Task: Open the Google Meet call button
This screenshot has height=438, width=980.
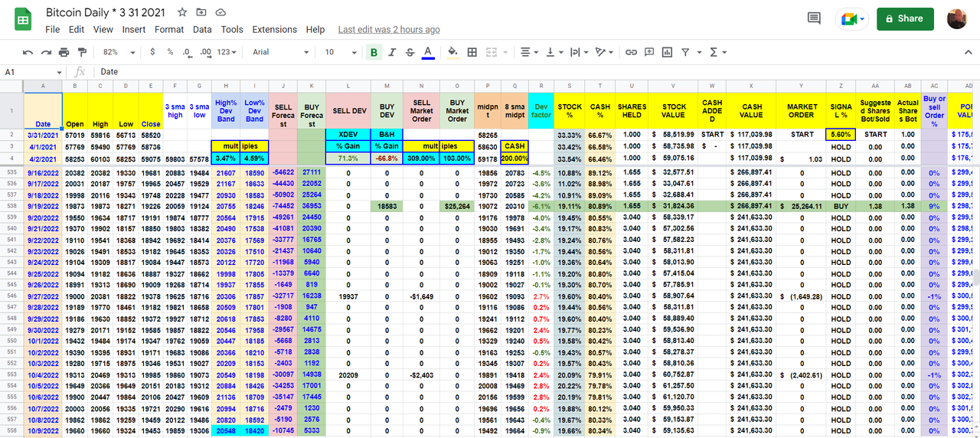Action: click(x=851, y=18)
